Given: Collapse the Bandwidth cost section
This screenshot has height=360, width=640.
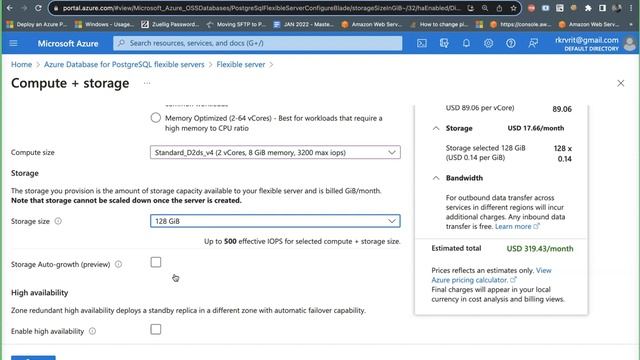Looking at the screenshot, I should pos(436,178).
